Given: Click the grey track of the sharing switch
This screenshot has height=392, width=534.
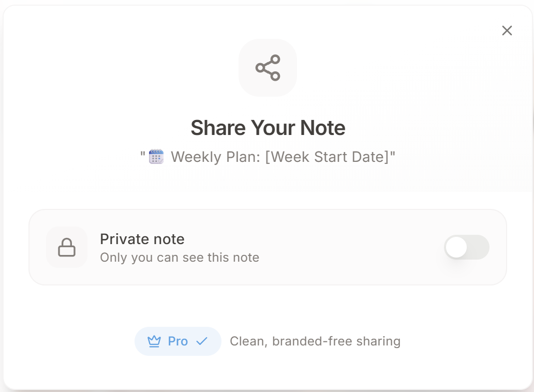Looking at the screenshot, I should click(479, 247).
